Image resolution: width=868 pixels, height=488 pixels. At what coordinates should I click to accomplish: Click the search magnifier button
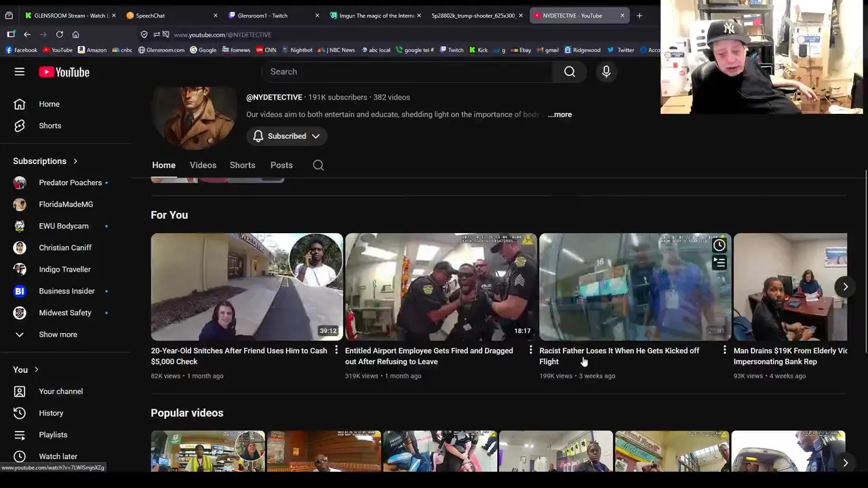[570, 72]
